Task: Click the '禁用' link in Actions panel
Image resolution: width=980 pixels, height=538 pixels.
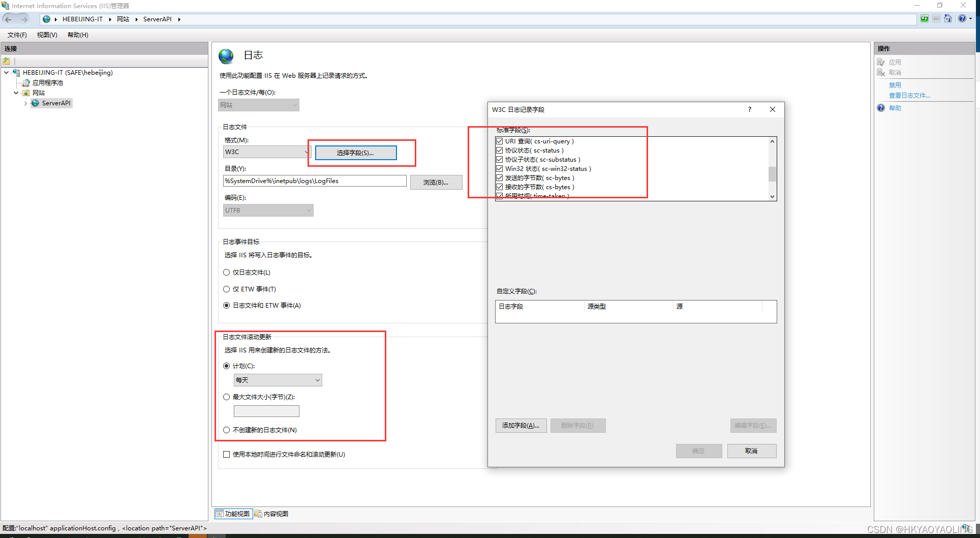Action: pos(895,85)
